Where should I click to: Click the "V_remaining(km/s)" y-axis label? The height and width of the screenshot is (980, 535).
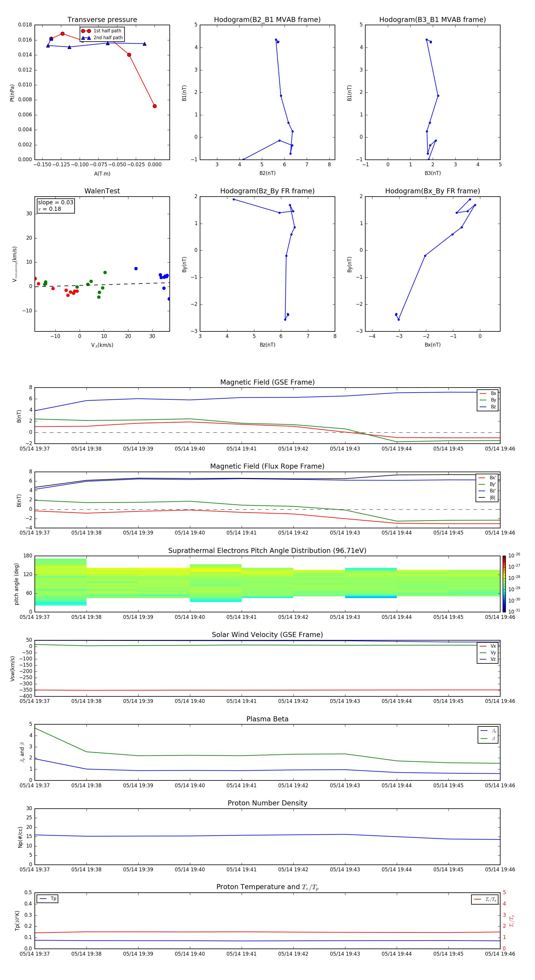(x=15, y=264)
